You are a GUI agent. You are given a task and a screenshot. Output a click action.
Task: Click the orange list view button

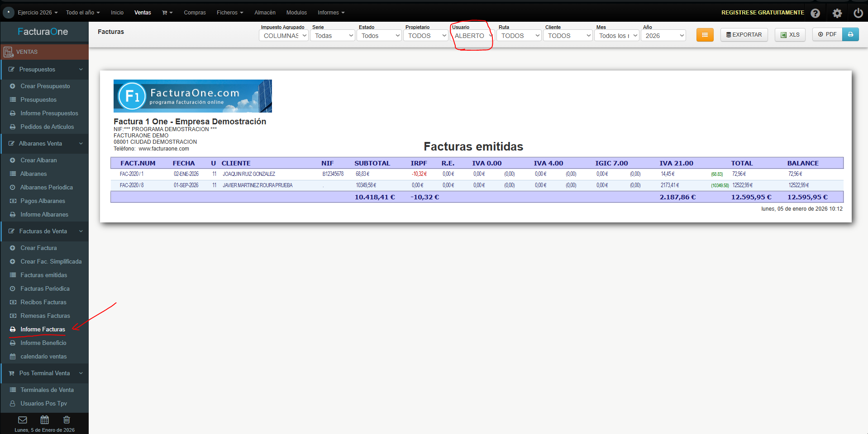[x=705, y=35]
